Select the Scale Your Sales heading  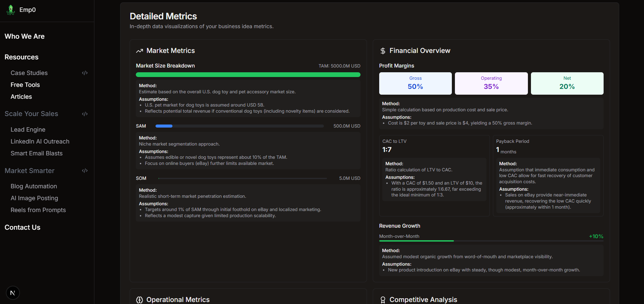click(31, 114)
